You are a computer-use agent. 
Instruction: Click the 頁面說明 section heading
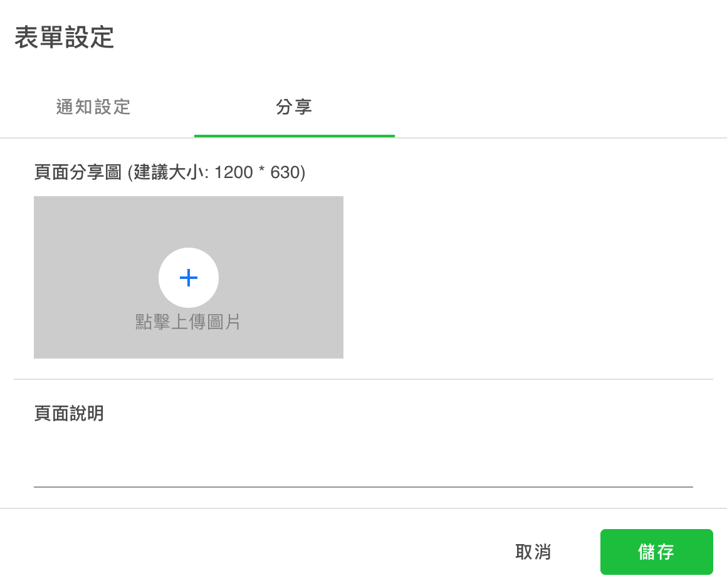click(x=68, y=414)
